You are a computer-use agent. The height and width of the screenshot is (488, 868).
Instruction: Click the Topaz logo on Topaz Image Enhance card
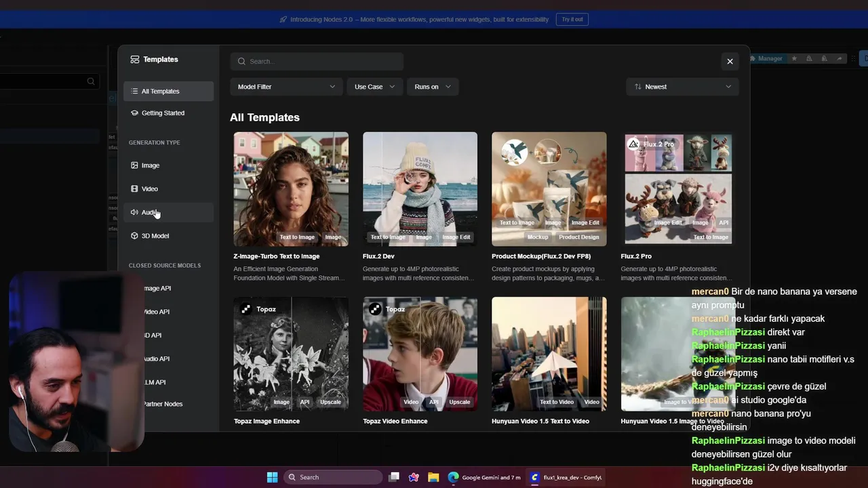tap(245, 309)
